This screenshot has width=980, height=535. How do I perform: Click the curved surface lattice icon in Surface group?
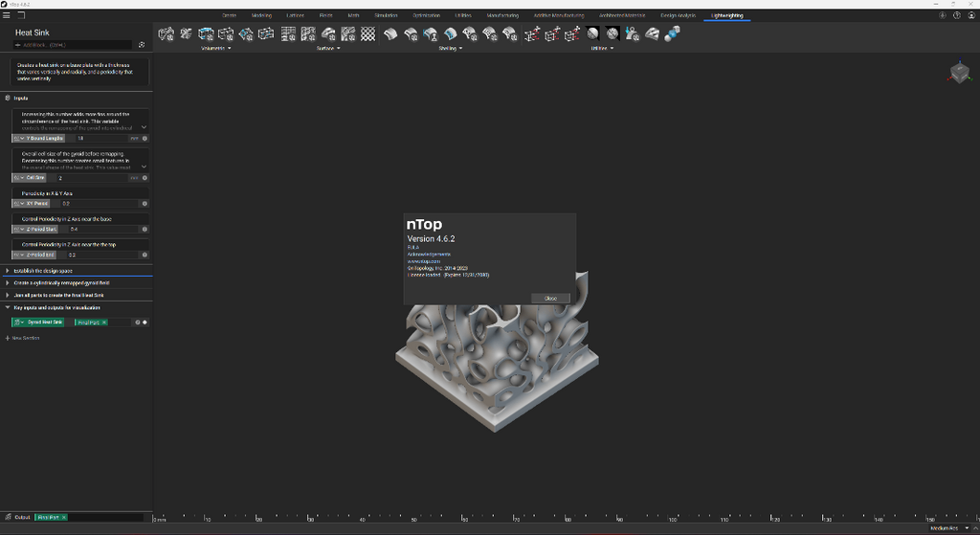click(328, 33)
